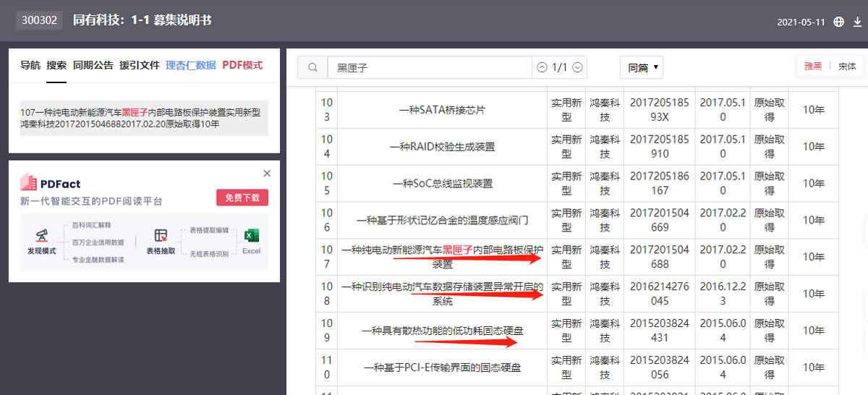Switch to PDF模式
Screen dimensions: 868x395
pyautogui.click(x=242, y=65)
